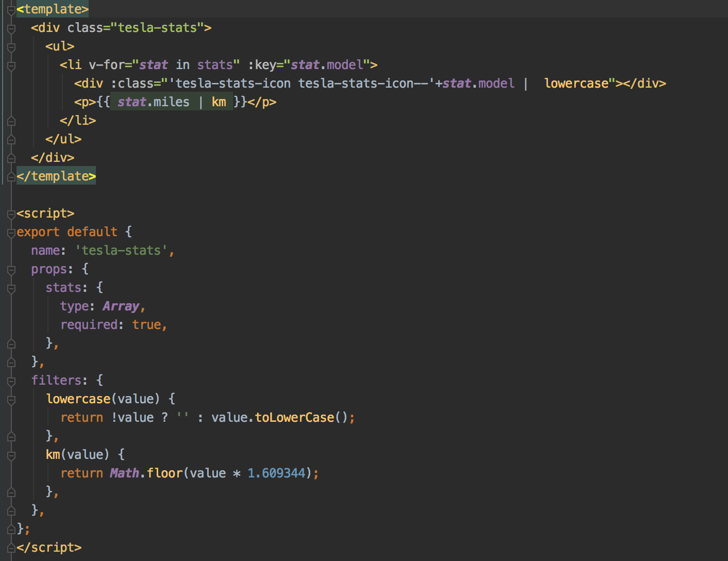Click "stat.miles" in the paragraph interpolation
The image size is (728, 561).
[x=154, y=102]
